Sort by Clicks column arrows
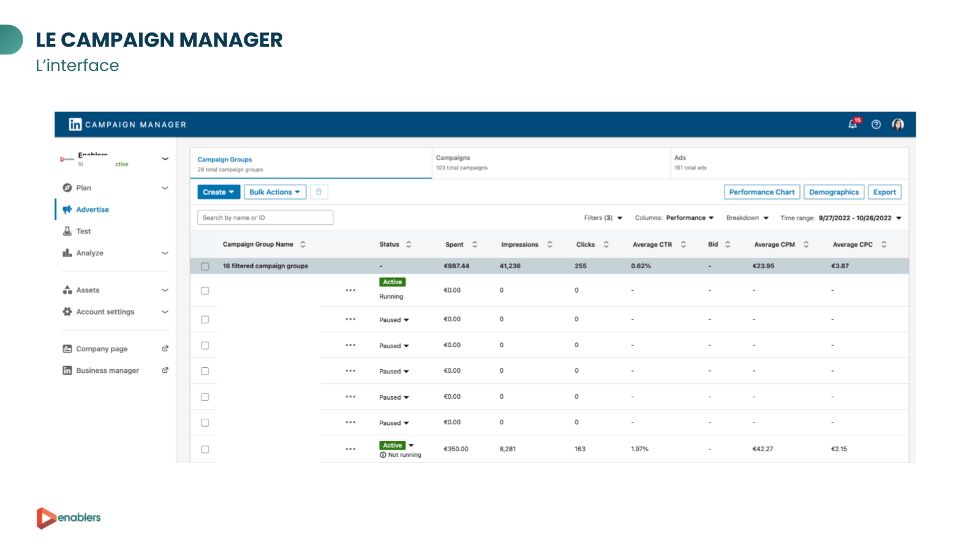Image resolution: width=980 pixels, height=551 pixels. tap(606, 244)
